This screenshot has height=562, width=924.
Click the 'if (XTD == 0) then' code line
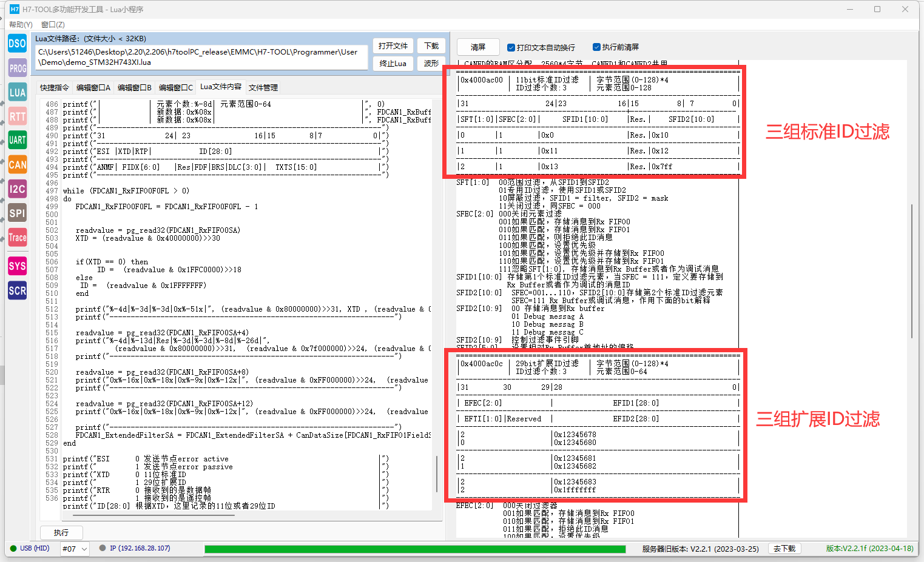pos(112,262)
